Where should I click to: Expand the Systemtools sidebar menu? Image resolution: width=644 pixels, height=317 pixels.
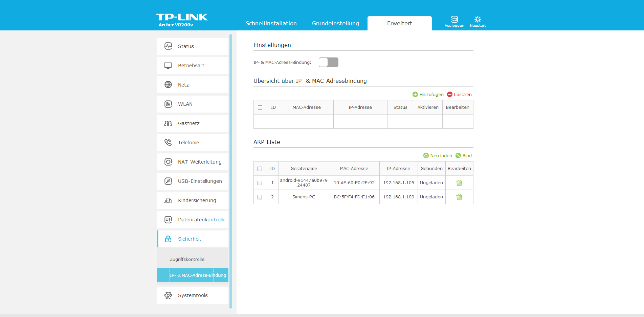coord(193,295)
